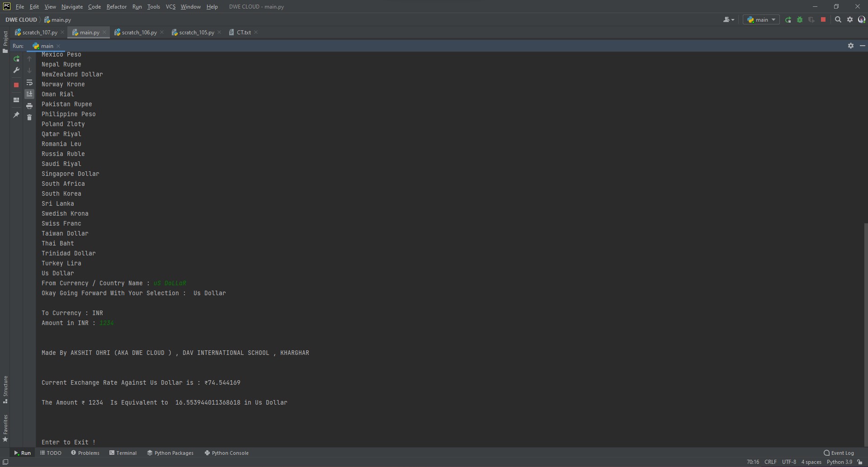Show the Event Log panel
This screenshot has width=868, height=467.
pos(842,453)
